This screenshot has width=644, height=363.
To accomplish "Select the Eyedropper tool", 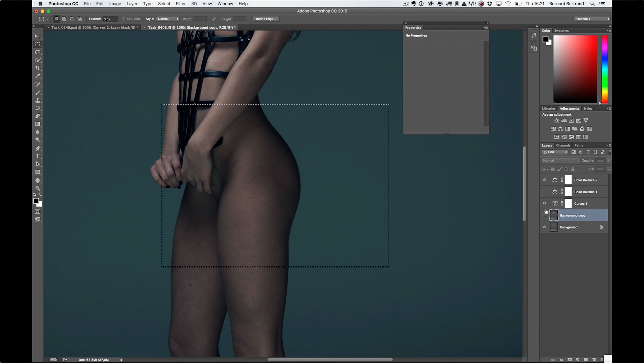I will pyautogui.click(x=38, y=76).
